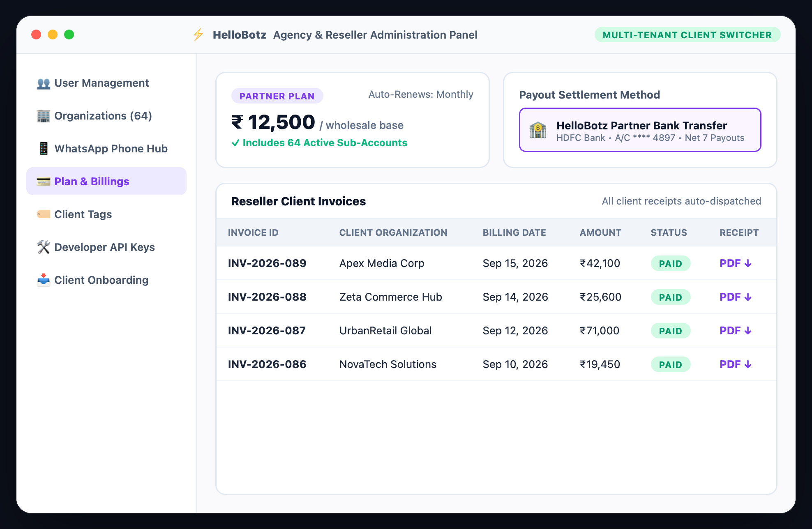Screen dimensions: 812x529
Task: Select HelloBotz Partner Bank Transfer method
Action: pos(640,130)
